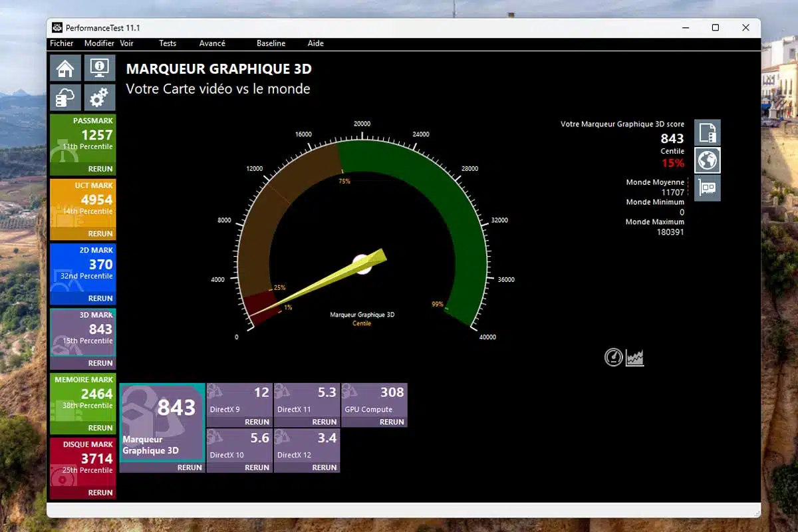Click the DirectX 9 score 12
Image resolution: width=798 pixels, height=532 pixels.
click(261, 392)
